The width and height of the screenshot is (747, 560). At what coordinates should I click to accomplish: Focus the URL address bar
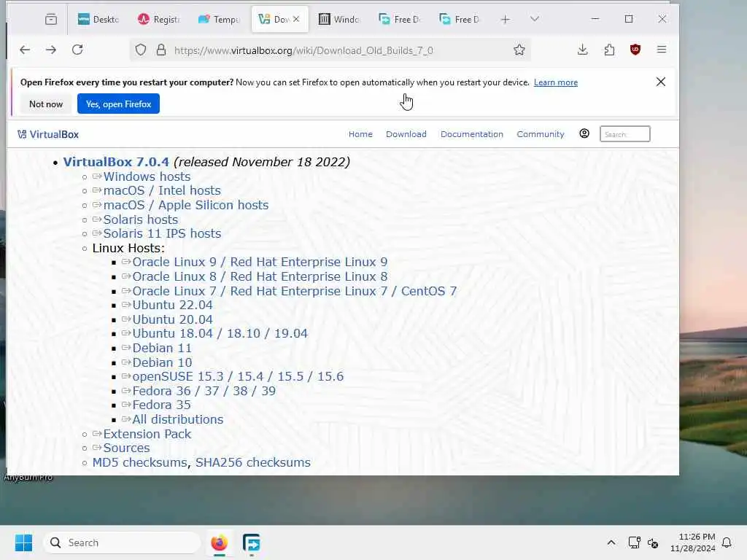tap(330, 50)
